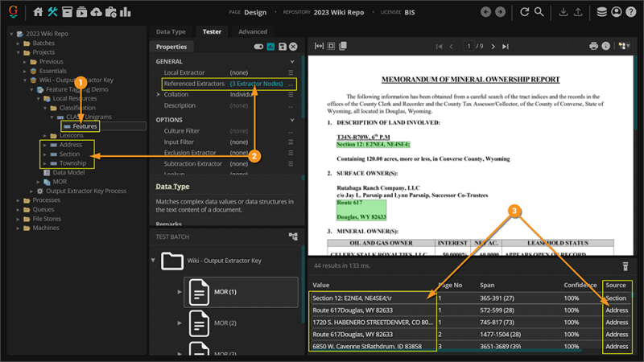Click the fit-width icon in viewer
The width and height of the screenshot is (644, 362).
pos(319,47)
